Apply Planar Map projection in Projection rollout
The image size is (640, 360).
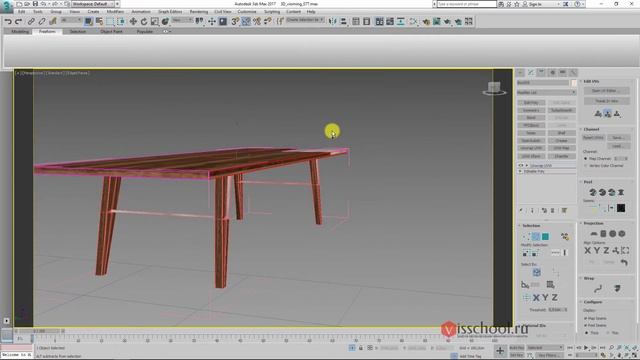coord(593,234)
